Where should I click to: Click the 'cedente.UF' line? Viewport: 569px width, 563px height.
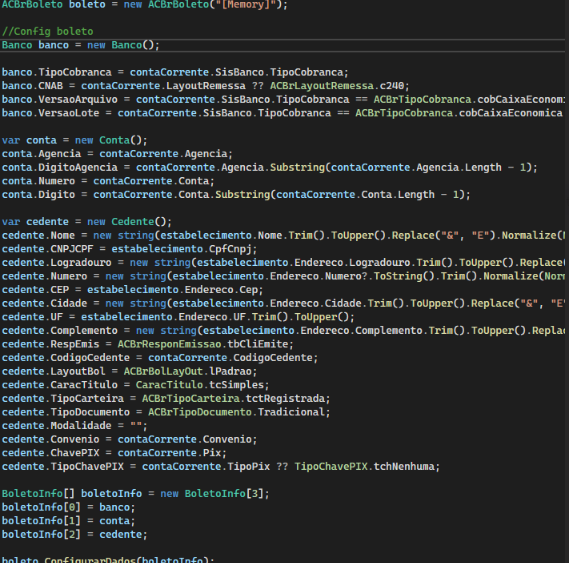[x=178, y=317]
